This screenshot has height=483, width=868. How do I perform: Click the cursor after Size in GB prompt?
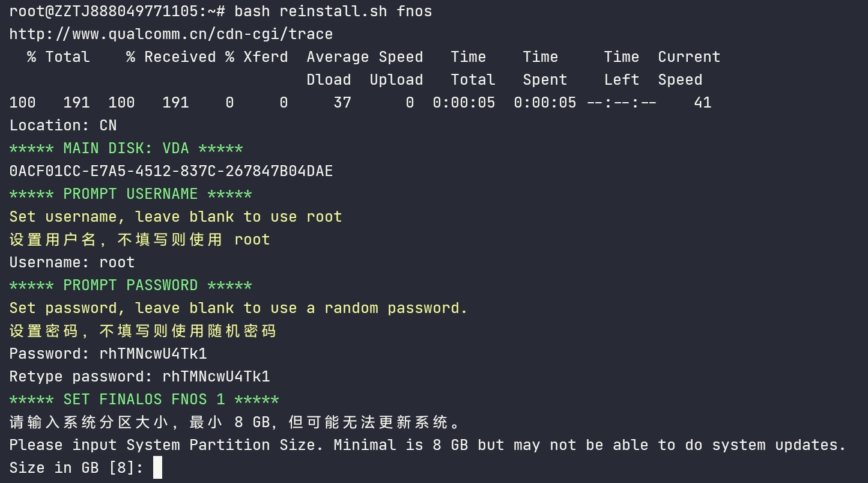coord(157,467)
